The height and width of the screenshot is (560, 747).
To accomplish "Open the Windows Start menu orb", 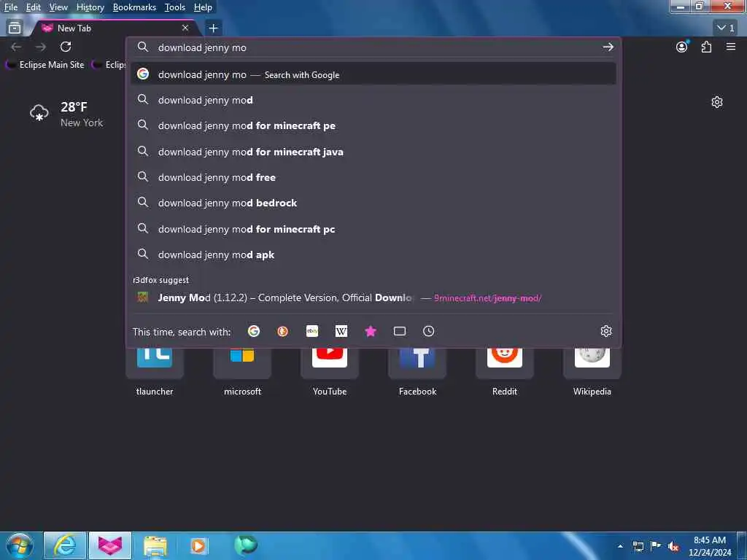I will click(x=20, y=545).
